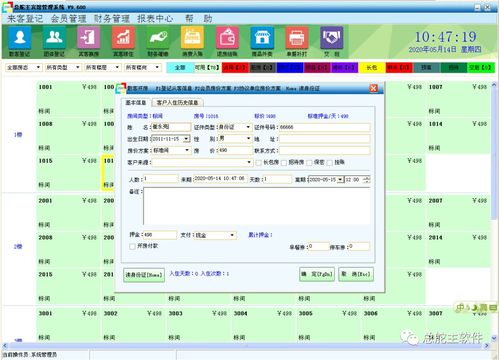Adjust departure time 12:00 spinner arrows
Image resolution: width=499 pixels, height=360 pixels.
point(367,179)
